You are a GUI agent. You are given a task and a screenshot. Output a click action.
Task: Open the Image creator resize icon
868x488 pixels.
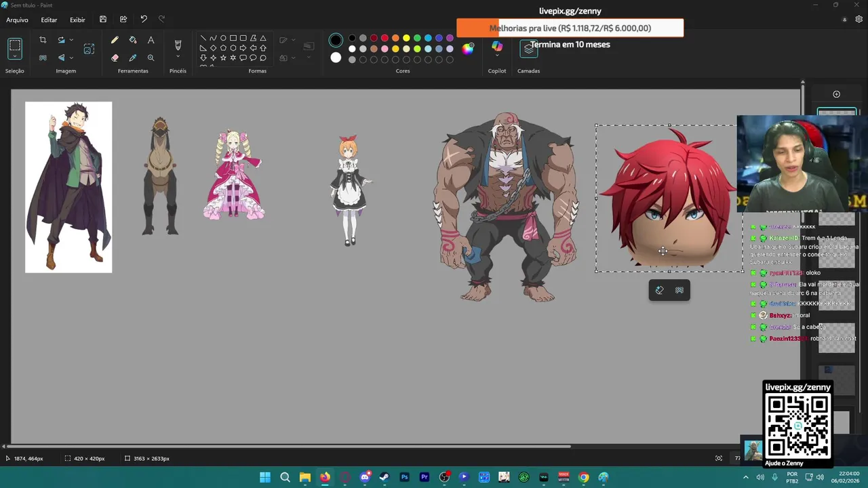[x=89, y=49]
